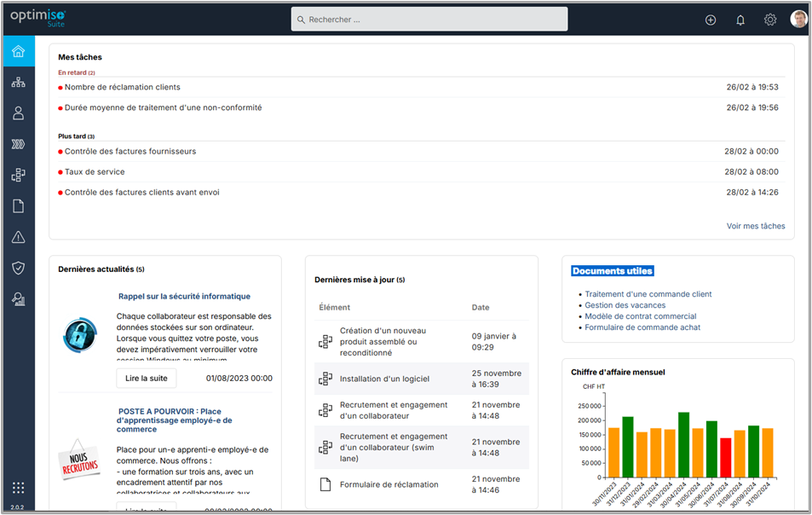
Task: Open the notifications bell
Action: 740,20
